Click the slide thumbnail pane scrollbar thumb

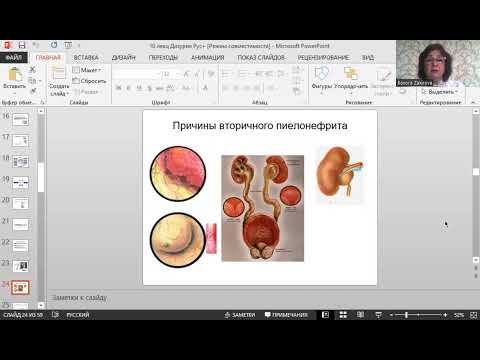coord(41,177)
